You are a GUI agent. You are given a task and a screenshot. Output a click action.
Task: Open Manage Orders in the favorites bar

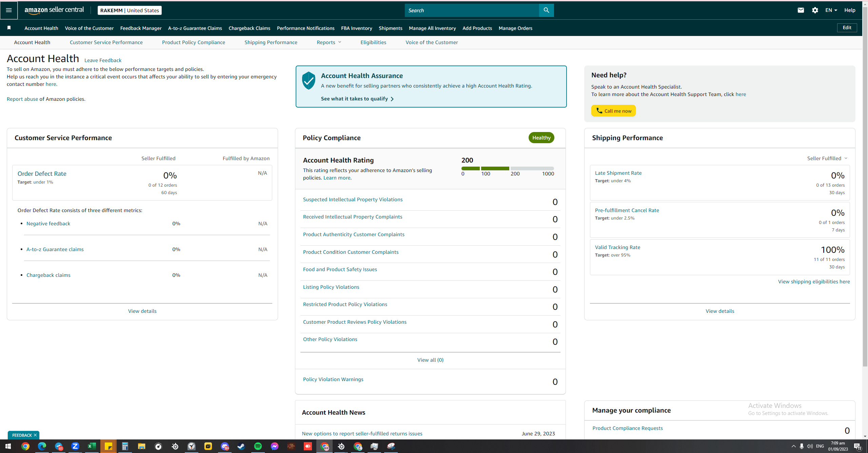click(x=515, y=28)
